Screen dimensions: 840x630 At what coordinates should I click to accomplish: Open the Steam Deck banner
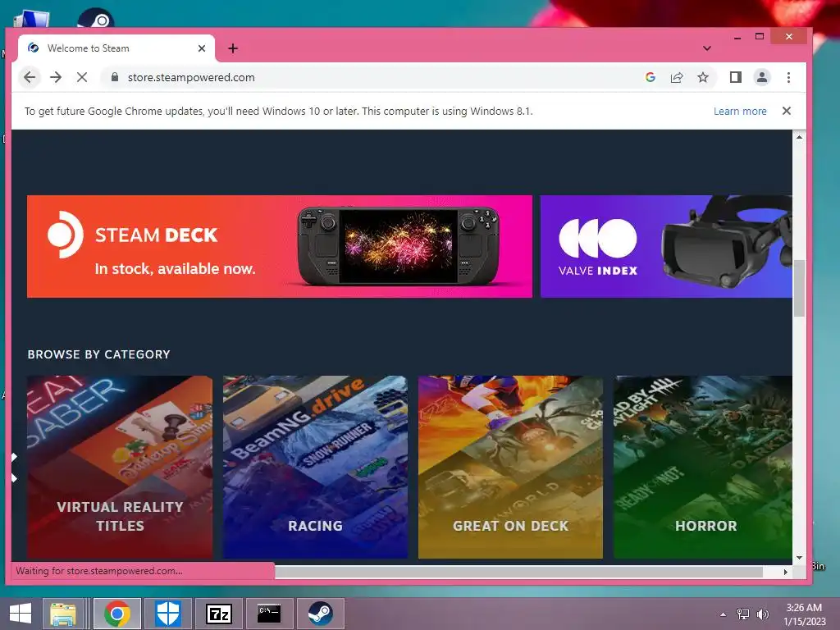click(280, 246)
